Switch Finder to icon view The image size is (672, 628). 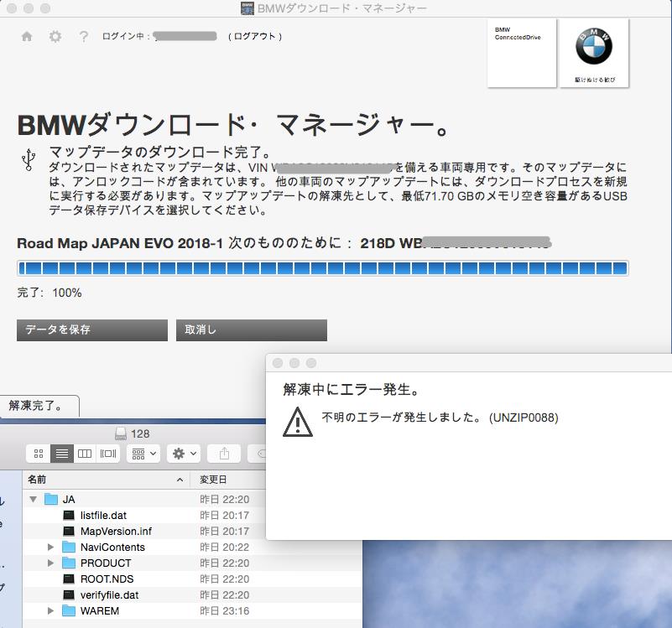click(x=39, y=454)
